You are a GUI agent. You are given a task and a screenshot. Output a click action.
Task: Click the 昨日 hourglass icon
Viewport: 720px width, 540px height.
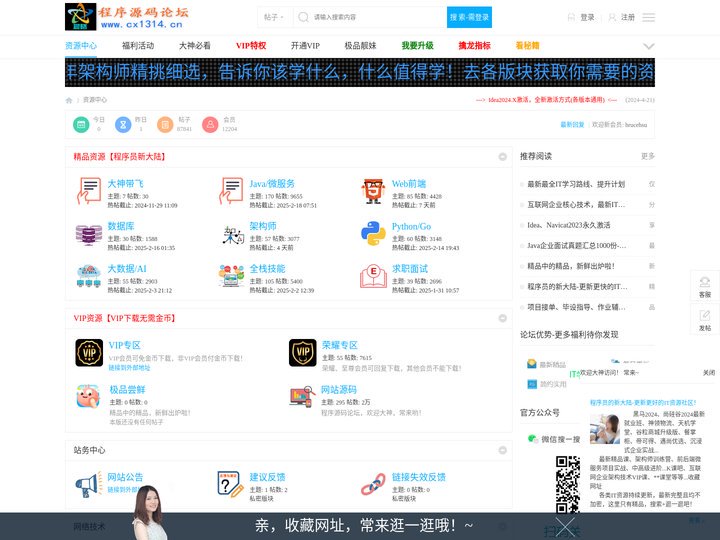pyautogui.click(x=123, y=124)
